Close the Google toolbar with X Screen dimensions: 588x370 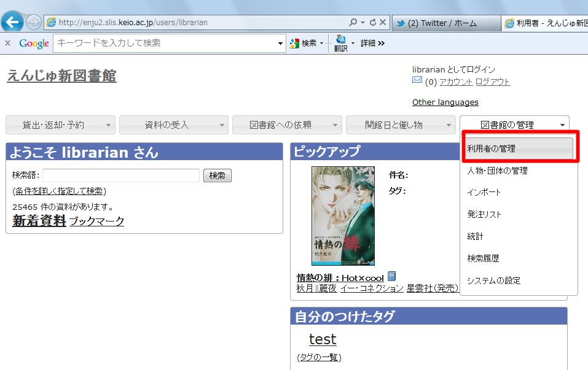[x=7, y=43]
